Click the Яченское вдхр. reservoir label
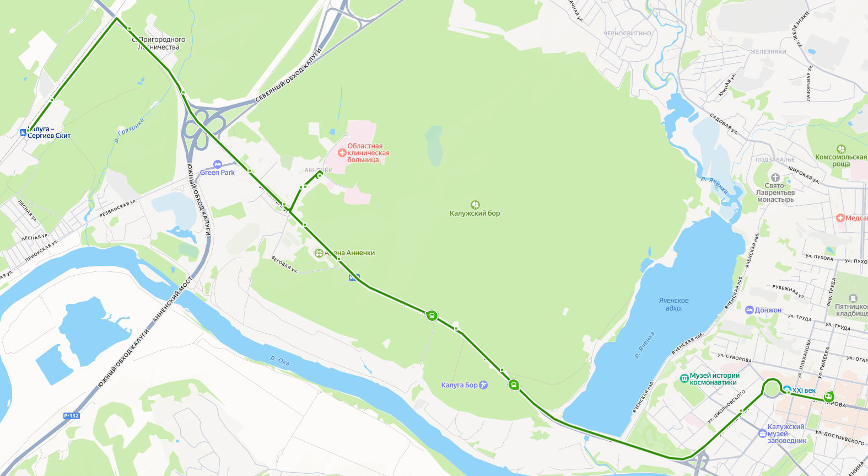Image resolution: width=868 pixels, height=476 pixels. point(673,304)
